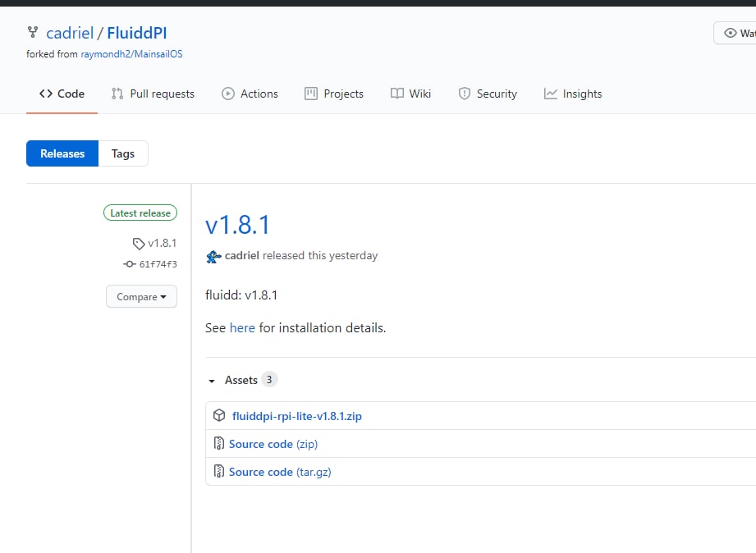The height and width of the screenshot is (553, 756).
Task: Switch to the Code tab
Action: click(x=62, y=94)
